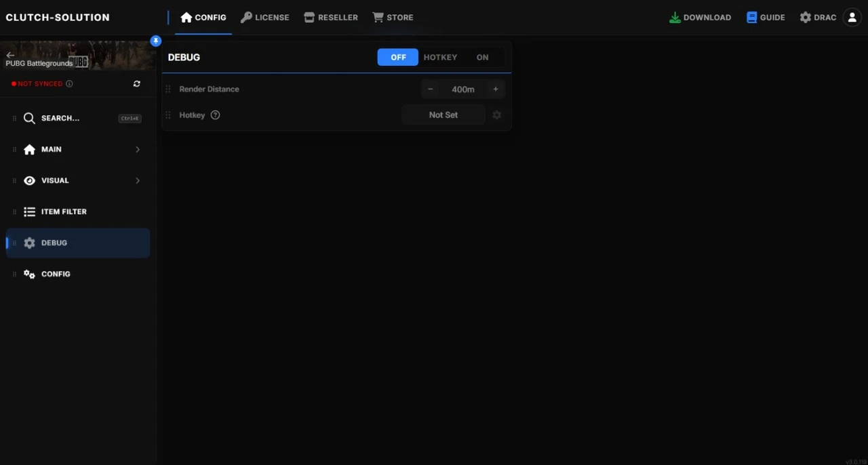Open the DRAC settings menu

(x=818, y=18)
